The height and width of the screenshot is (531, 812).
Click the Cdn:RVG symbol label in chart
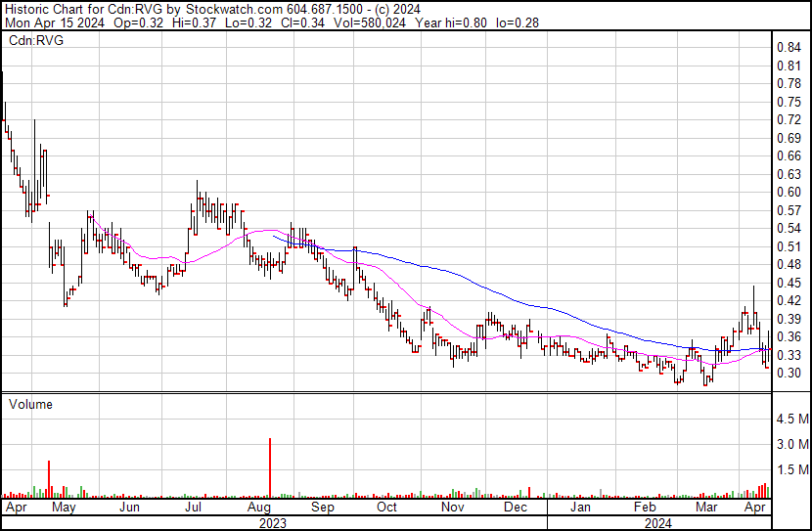tap(35, 40)
